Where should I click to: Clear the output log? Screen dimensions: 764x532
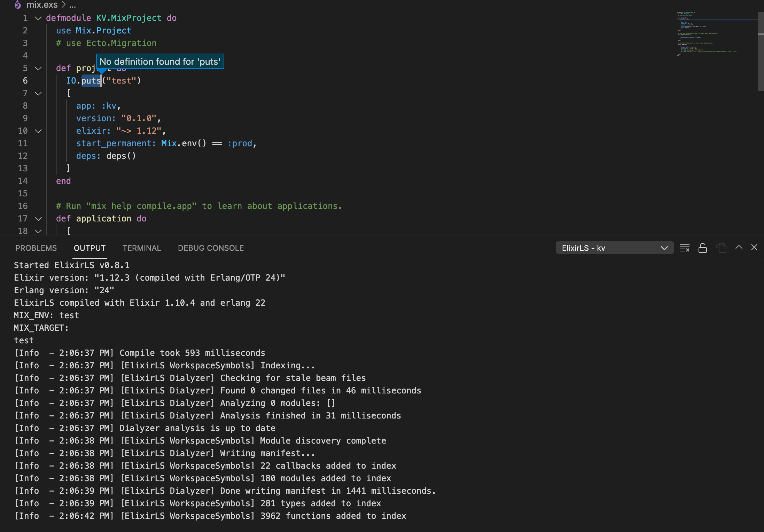[685, 248]
